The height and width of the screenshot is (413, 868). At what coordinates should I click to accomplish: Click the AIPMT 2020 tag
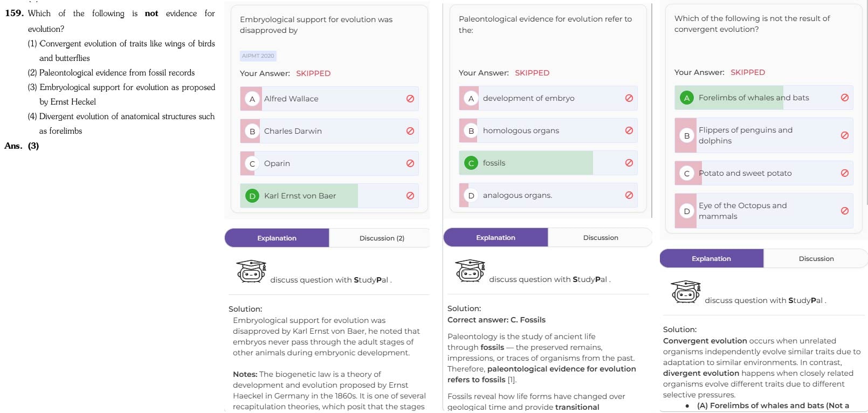point(258,56)
